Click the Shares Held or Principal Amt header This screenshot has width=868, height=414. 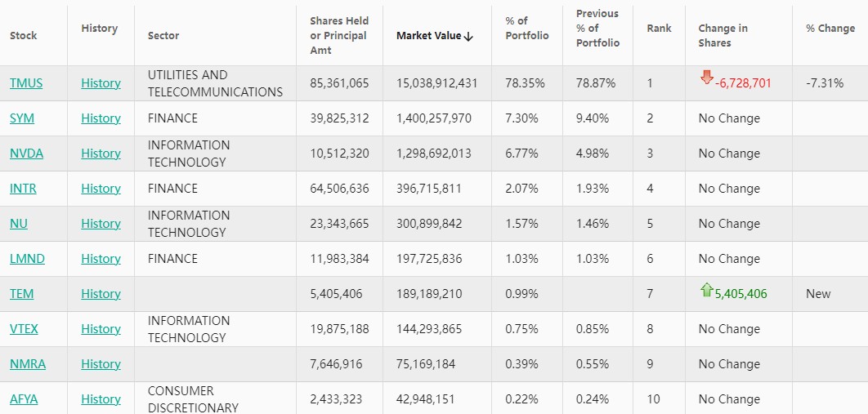[339, 36]
